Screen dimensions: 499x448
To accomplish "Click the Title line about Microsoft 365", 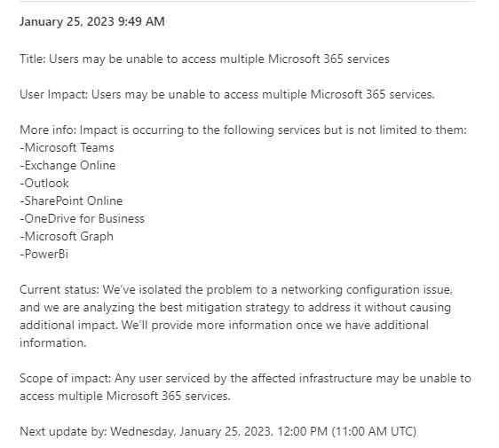I will tap(204, 59).
